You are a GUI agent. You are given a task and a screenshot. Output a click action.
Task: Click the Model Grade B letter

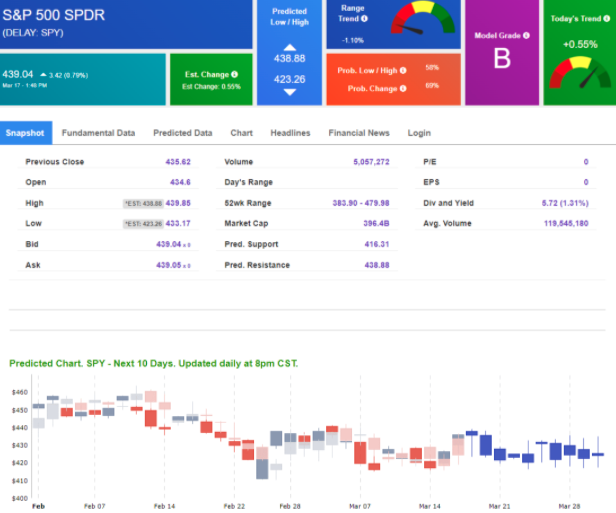[502, 59]
